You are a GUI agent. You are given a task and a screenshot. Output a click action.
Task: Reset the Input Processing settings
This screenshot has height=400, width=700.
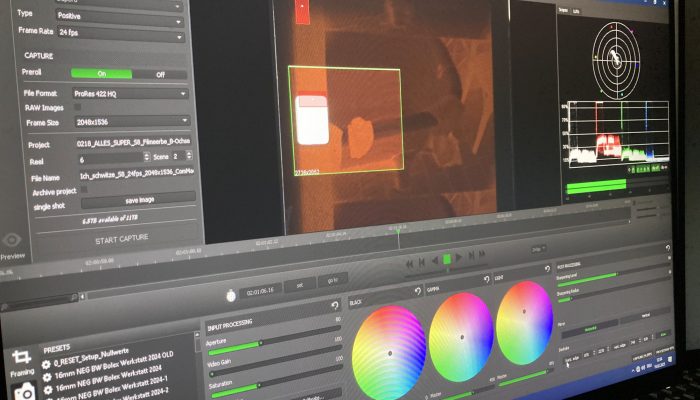click(x=334, y=307)
